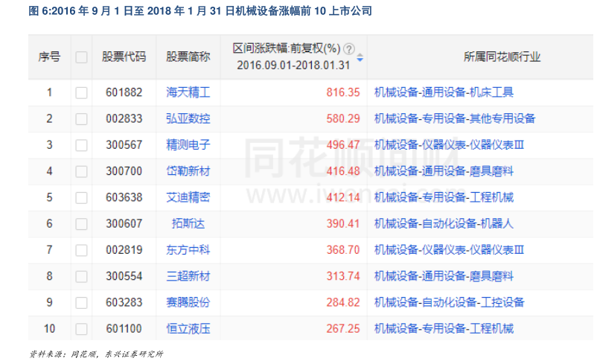Enable the checkbox for stock 601100
This screenshot has width=597, height=364.
click(x=81, y=329)
